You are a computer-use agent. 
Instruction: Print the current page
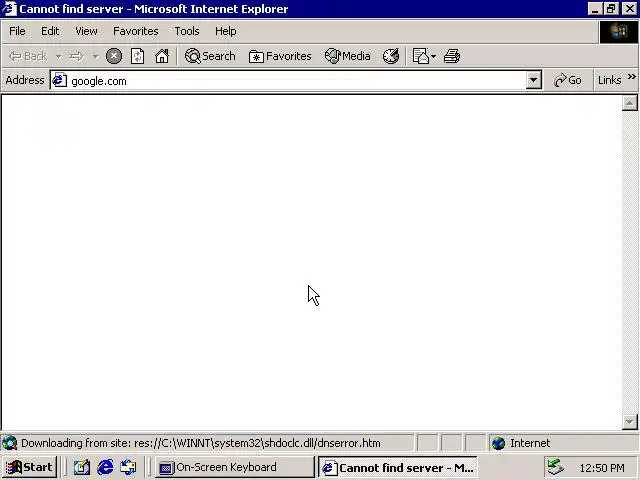click(452, 56)
